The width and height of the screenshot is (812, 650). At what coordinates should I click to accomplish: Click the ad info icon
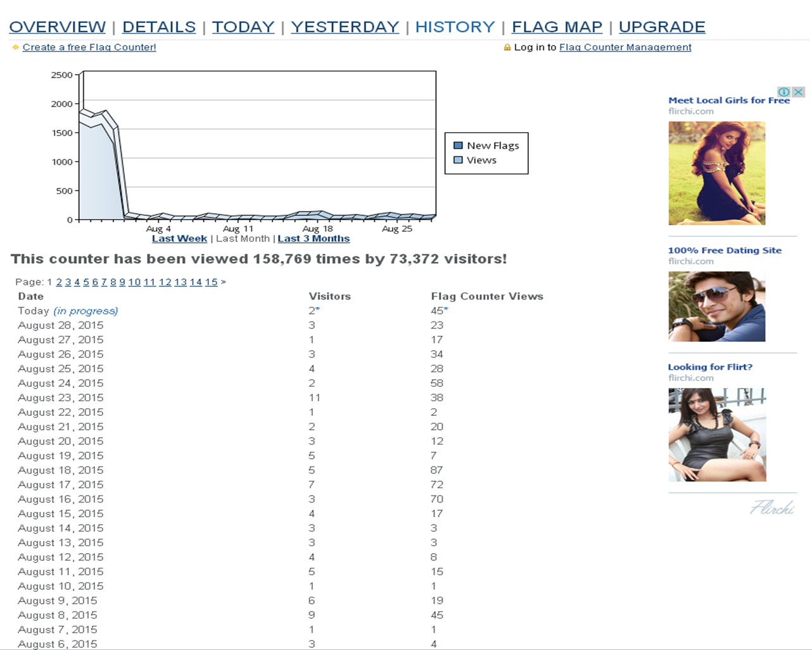[783, 92]
